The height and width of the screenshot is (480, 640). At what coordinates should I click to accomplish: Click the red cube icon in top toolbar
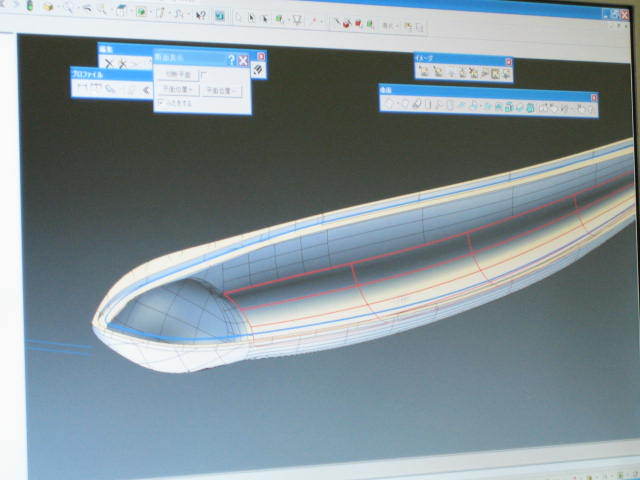pyautogui.click(x=358, y=23)
